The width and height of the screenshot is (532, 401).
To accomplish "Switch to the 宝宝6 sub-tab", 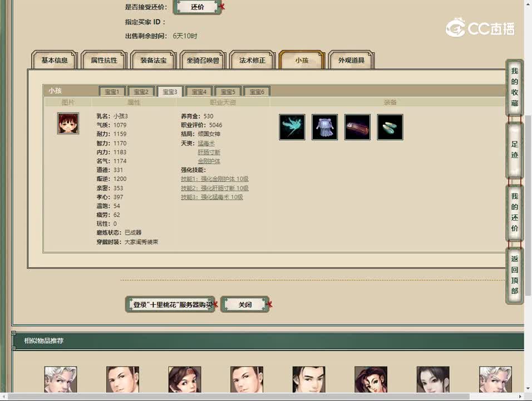I will tap(257, 92).
